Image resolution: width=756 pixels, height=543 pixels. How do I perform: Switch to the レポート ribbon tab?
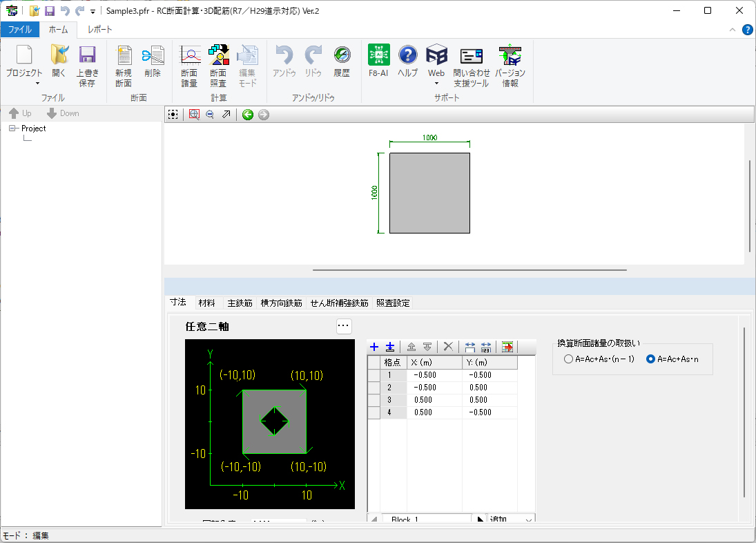(x=99, y=30)
